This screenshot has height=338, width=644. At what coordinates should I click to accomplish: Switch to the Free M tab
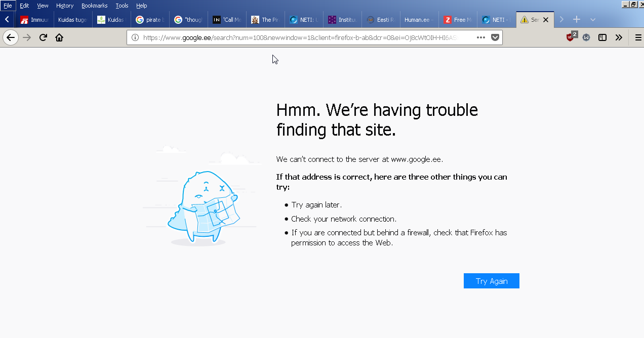[458, 20]
